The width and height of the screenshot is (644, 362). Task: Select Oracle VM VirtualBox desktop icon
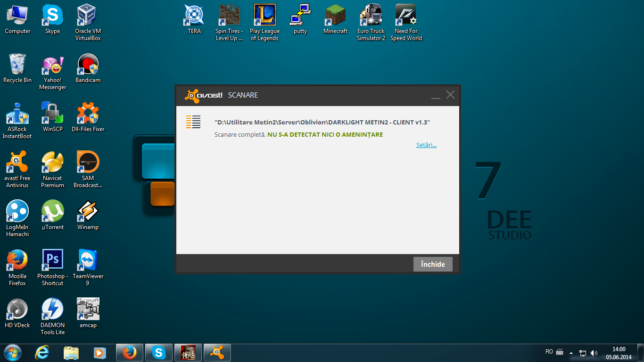pyautogui.click(x=88, y=23)
